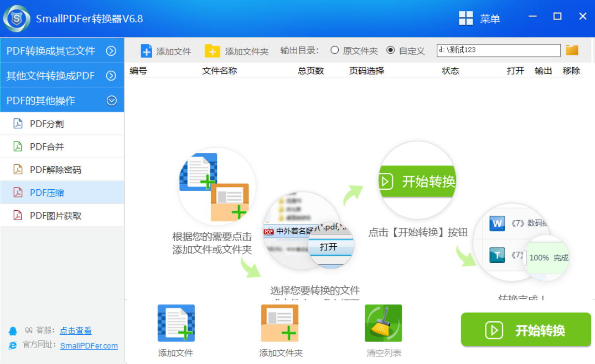Select the 原文件夹 radio button

335,50
